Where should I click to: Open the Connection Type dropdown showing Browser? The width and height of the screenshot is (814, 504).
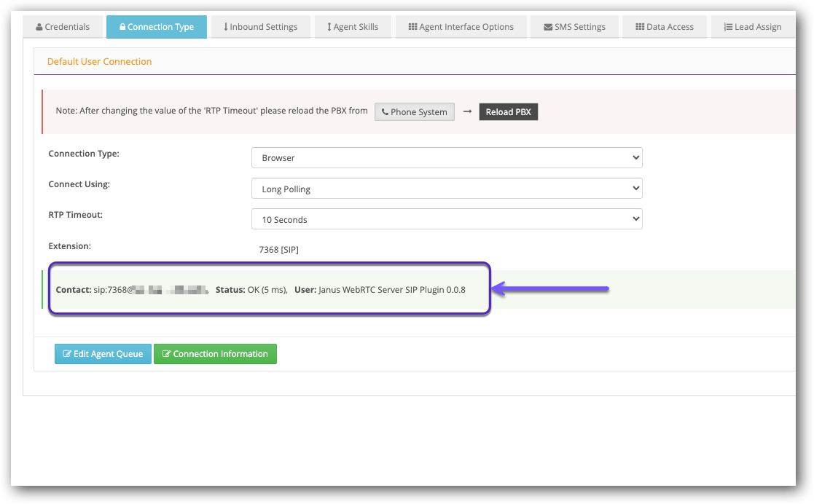(x=446, y=157)
